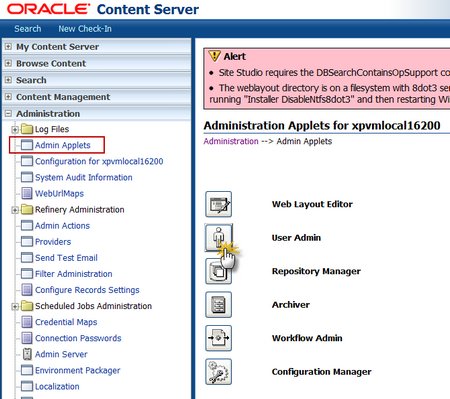Expand the Log Files tree node
This screenshot has height=399, width=450.
point(14,129)
